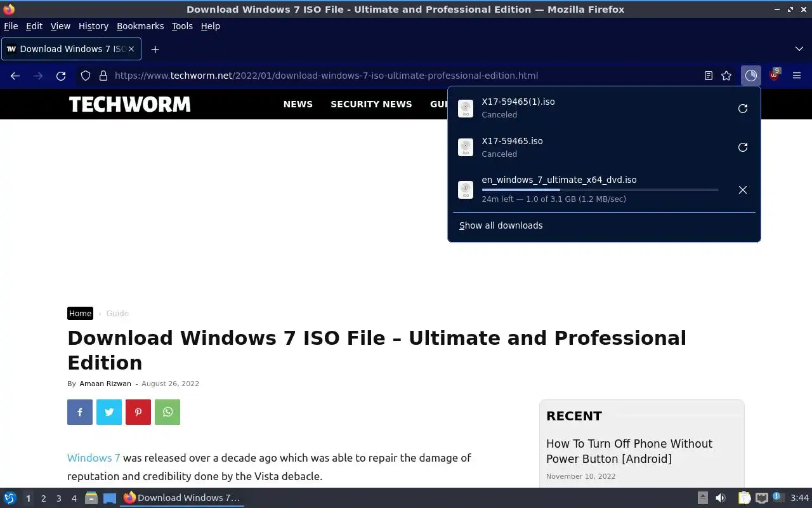Open the View menu
Screen dimensions: 812x508
click(x=60, y=26)
